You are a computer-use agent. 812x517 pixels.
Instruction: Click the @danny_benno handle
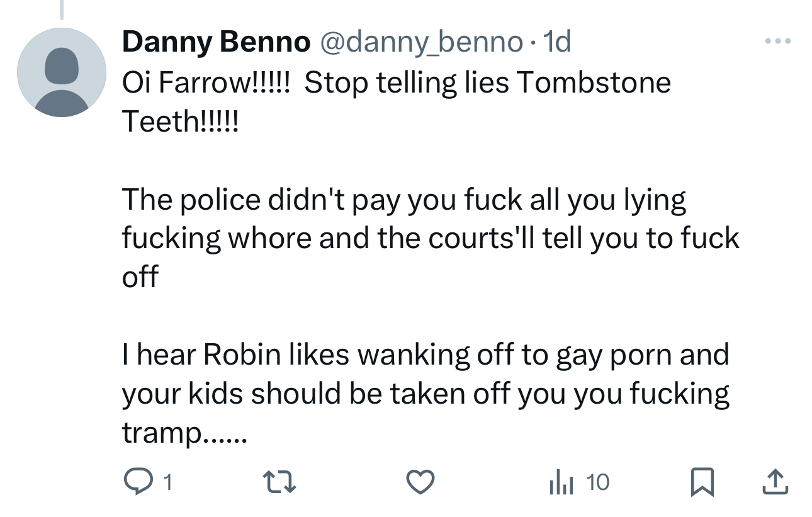pos(422,42)
